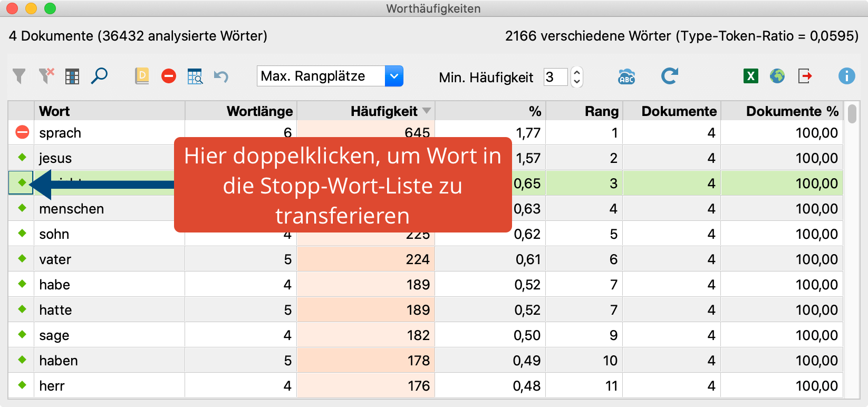Select the word jesus

(55, 158)
